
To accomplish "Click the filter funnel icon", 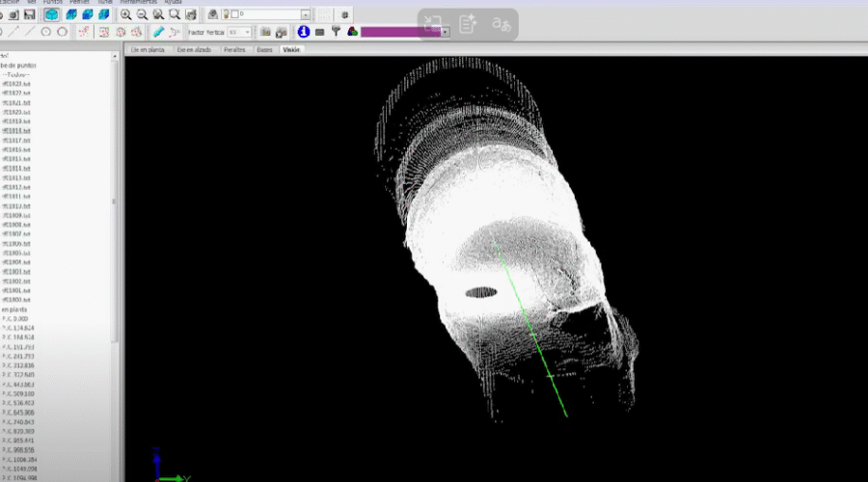I will [336, 32].
